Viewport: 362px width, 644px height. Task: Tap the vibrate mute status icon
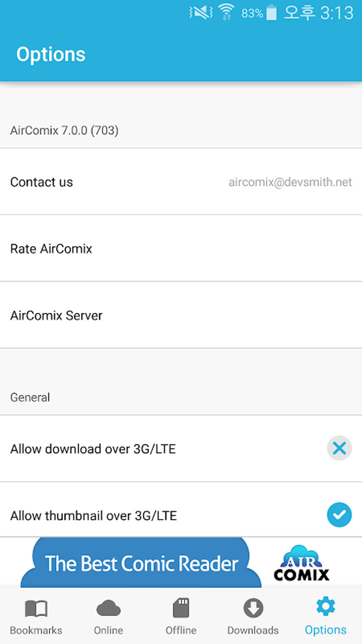[201, 13]
